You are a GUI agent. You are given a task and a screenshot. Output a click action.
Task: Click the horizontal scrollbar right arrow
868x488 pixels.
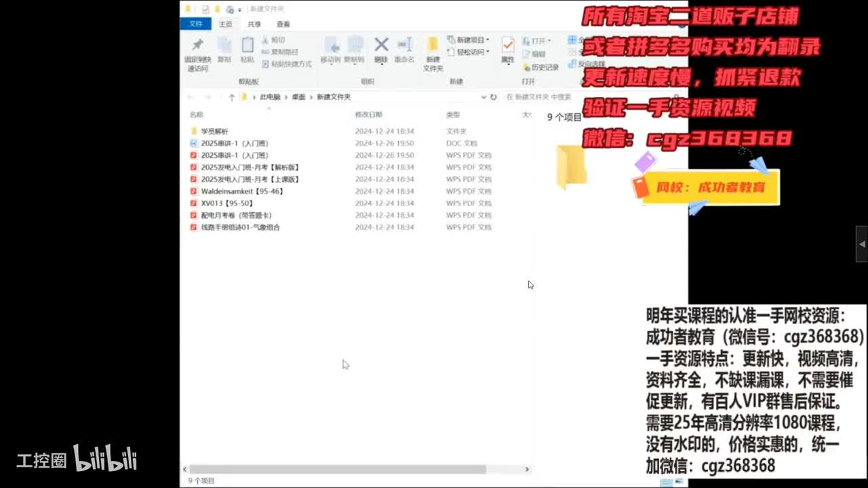coord(528,469)
